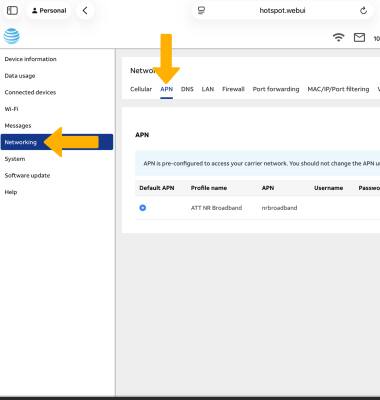Open MAC/IP/Port filtering tab

click(338, 89)
